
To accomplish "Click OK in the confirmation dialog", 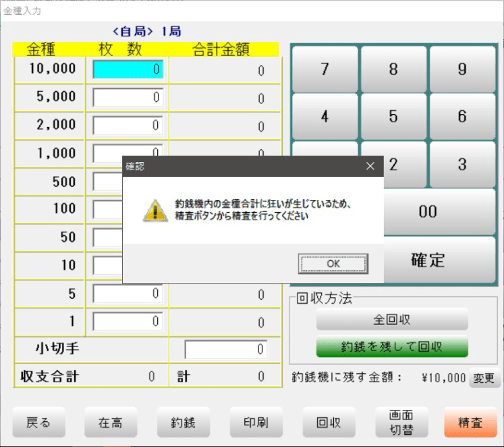I will point(333,264).
